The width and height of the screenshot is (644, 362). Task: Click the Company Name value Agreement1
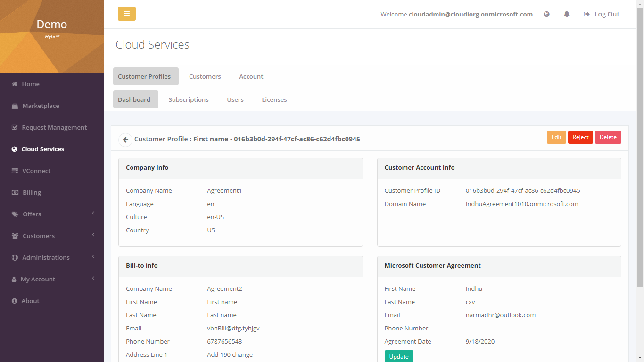(x=224, y=191)
